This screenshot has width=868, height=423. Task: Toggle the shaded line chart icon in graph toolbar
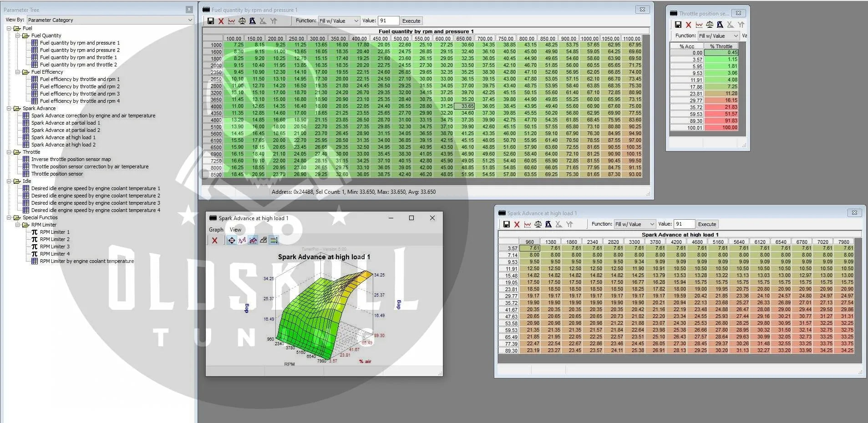coord(253,240)
